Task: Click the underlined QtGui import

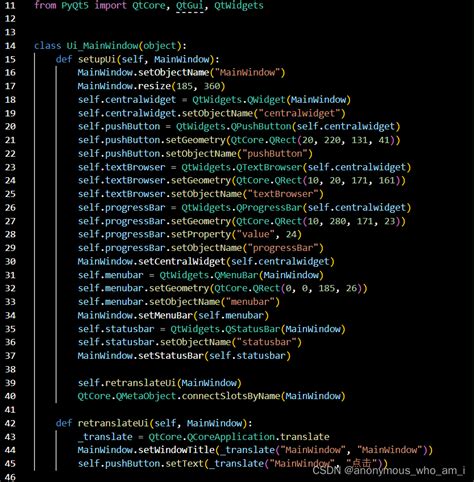Action: (189, 6)
